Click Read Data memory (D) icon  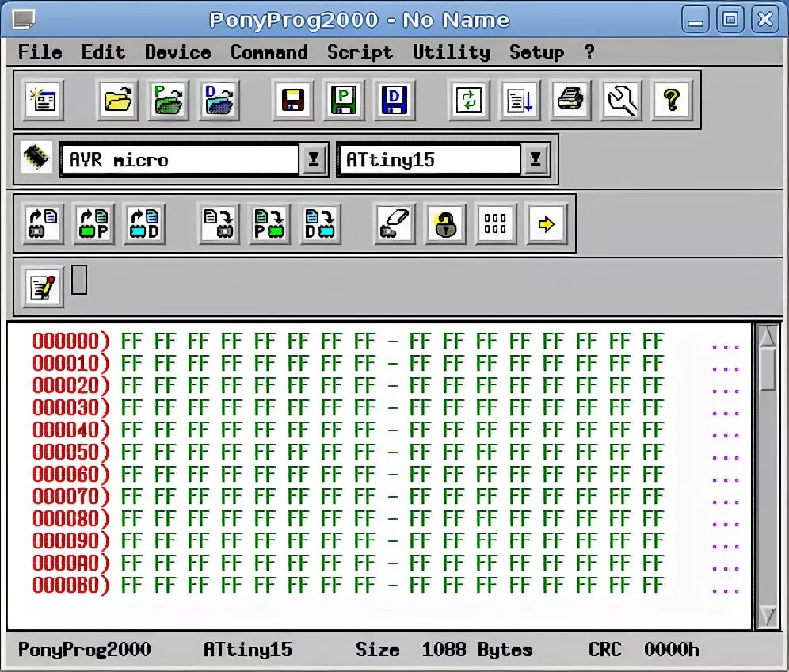144,223
